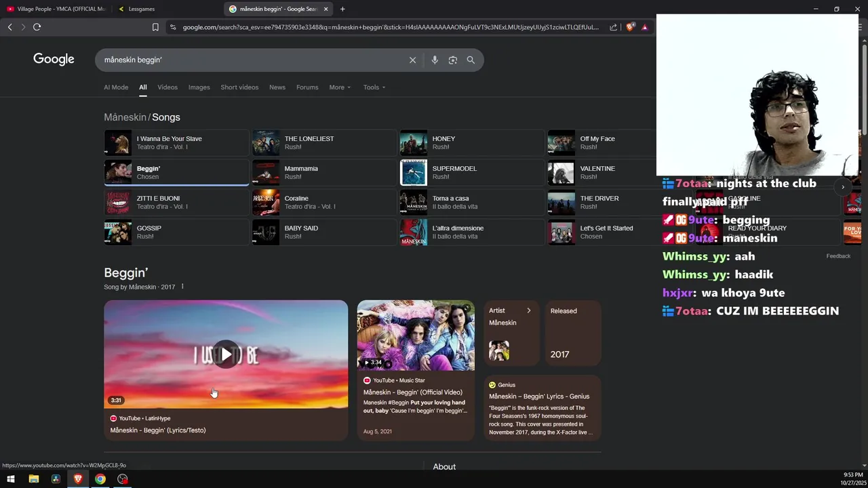The image size is (868, 488).
Task: Select the song BABY SAID
Action: tap(324, 232)
